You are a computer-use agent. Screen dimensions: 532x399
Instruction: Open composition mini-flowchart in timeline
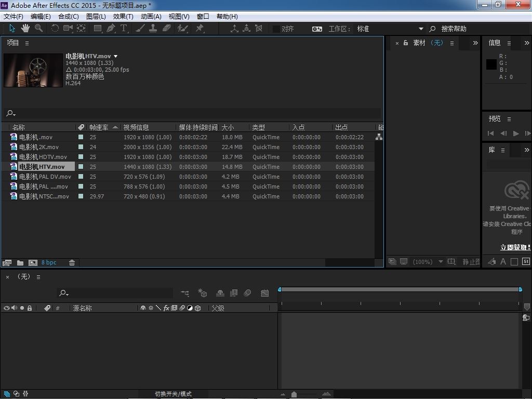tap(185, 293)
